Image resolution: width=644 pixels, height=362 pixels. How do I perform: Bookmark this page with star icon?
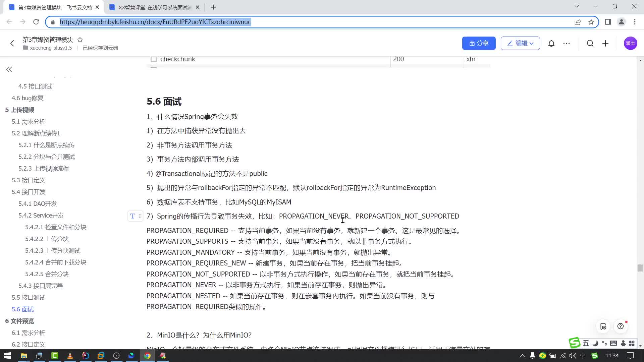591,22
